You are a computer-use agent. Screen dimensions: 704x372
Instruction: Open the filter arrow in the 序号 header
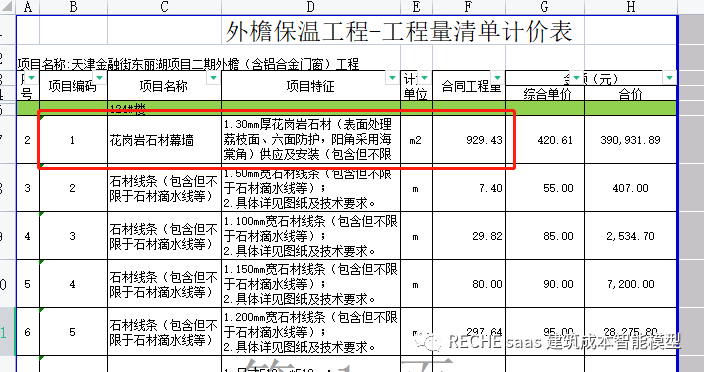31,78
